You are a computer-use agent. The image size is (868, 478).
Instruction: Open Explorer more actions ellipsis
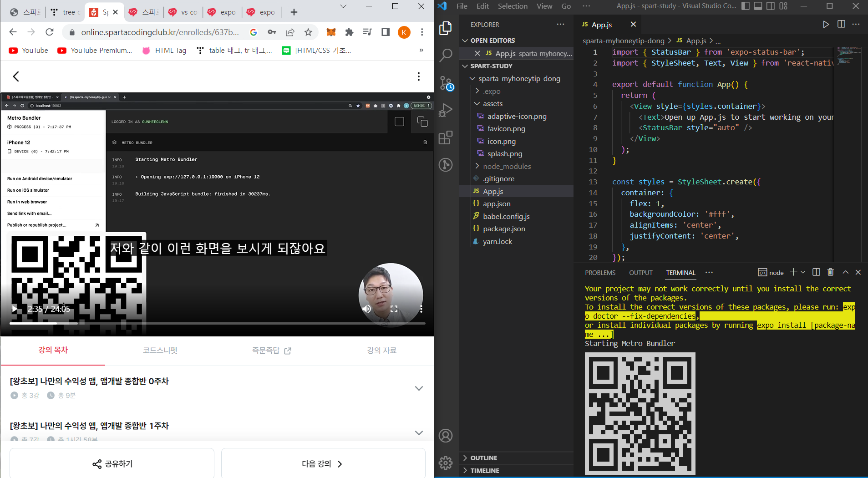pyautogui.click(x=560, y=25)
